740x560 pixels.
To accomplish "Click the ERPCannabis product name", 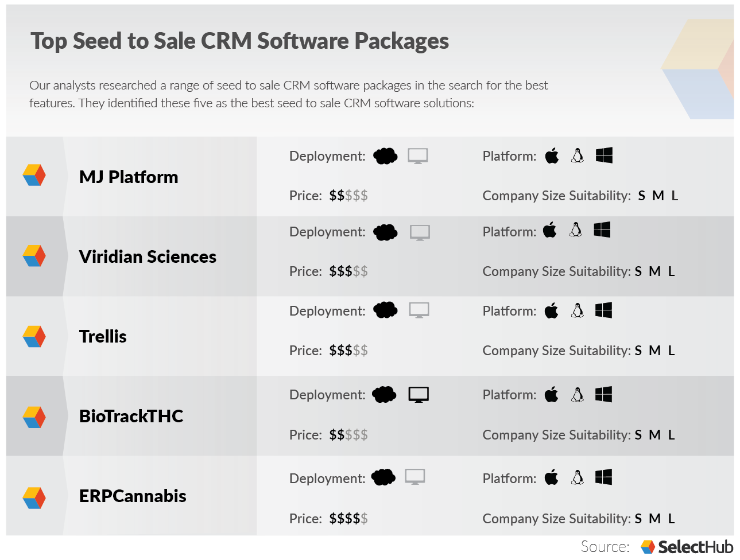I will coord(133,496).
